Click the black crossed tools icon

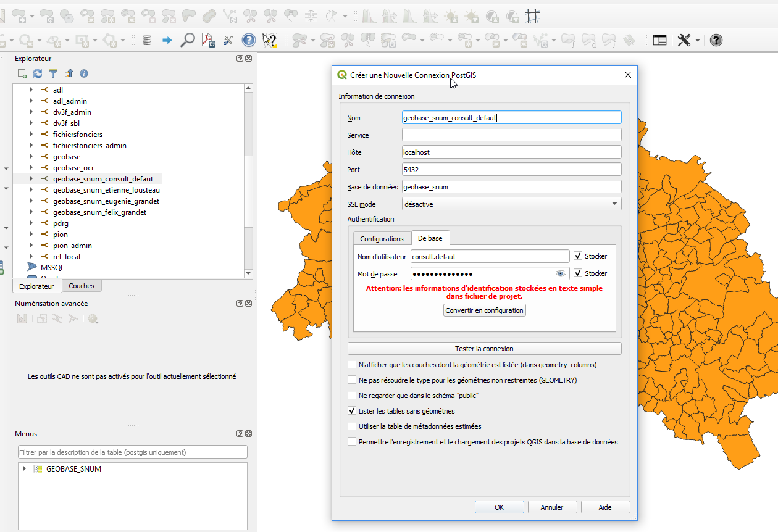[684, 40]
